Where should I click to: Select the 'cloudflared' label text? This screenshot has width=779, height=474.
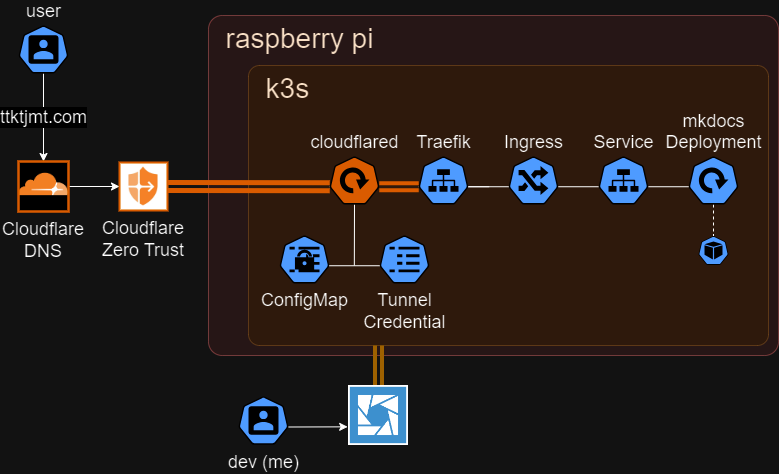coord(354,142)
